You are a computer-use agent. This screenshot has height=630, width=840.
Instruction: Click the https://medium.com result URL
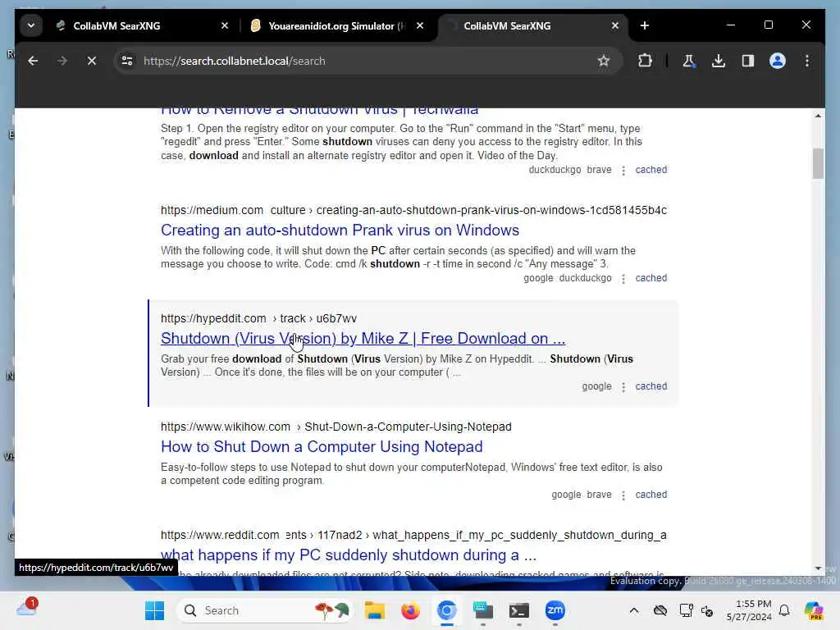click(x=413, y=211)
